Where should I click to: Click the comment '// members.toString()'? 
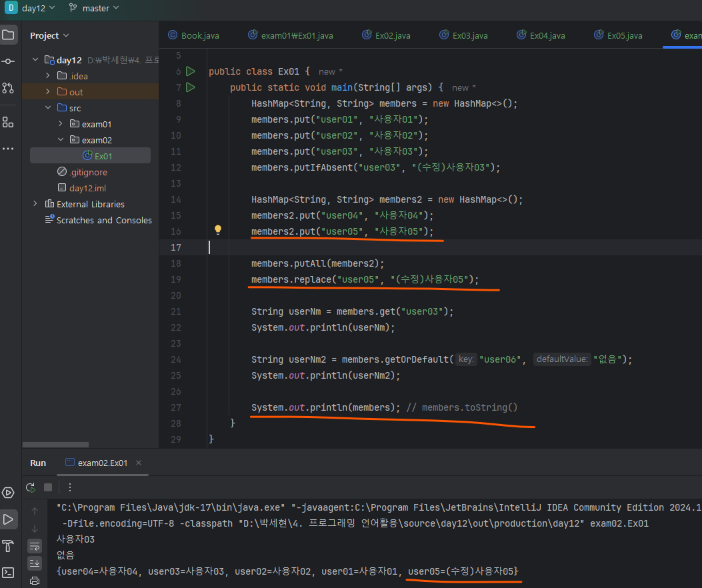pyautogui.click(x=462, y=407)
